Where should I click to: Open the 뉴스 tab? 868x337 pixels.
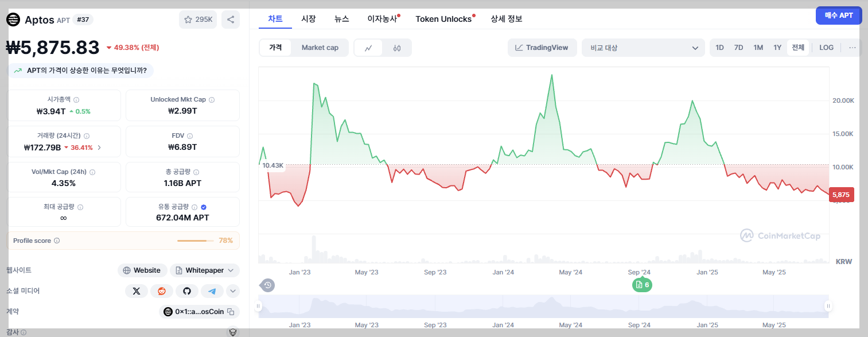pyautogui.click(x=342, y=18)
